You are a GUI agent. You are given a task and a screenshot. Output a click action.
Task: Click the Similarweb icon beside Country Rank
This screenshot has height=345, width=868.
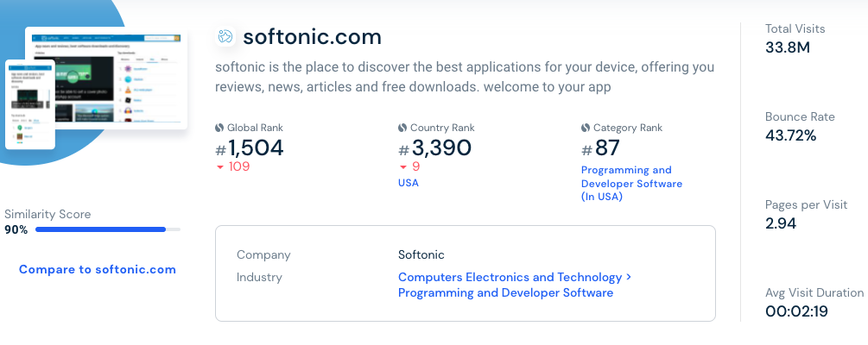402,128
